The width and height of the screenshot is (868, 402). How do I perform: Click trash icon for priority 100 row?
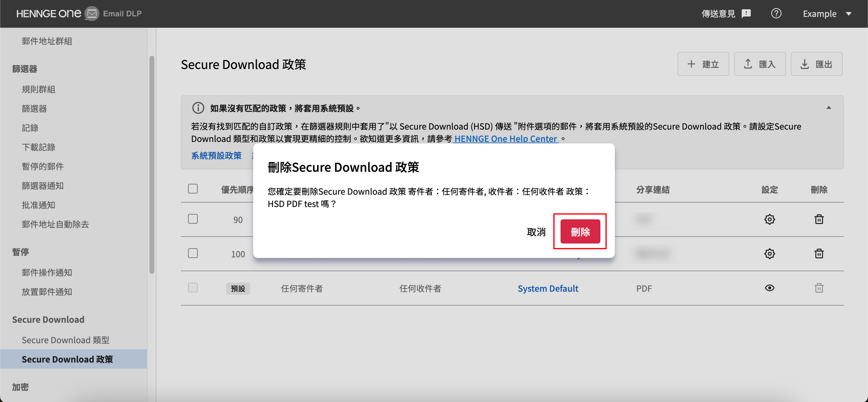819,253
